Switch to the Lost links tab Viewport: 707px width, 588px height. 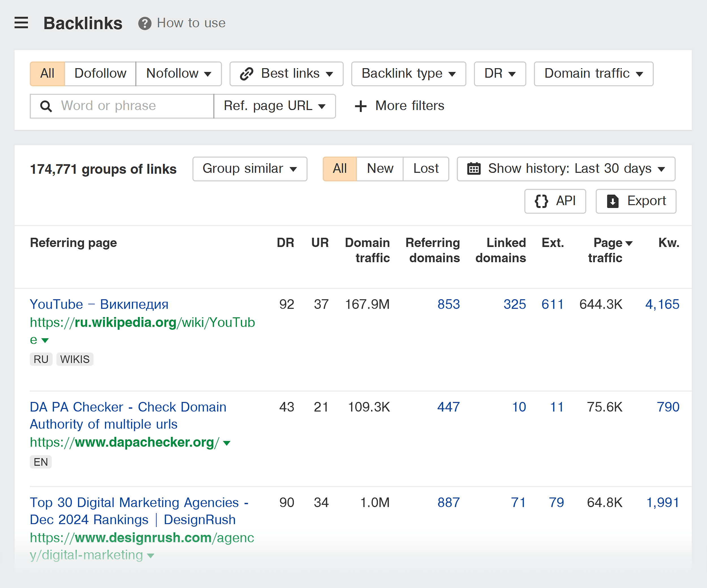point(426,169)
